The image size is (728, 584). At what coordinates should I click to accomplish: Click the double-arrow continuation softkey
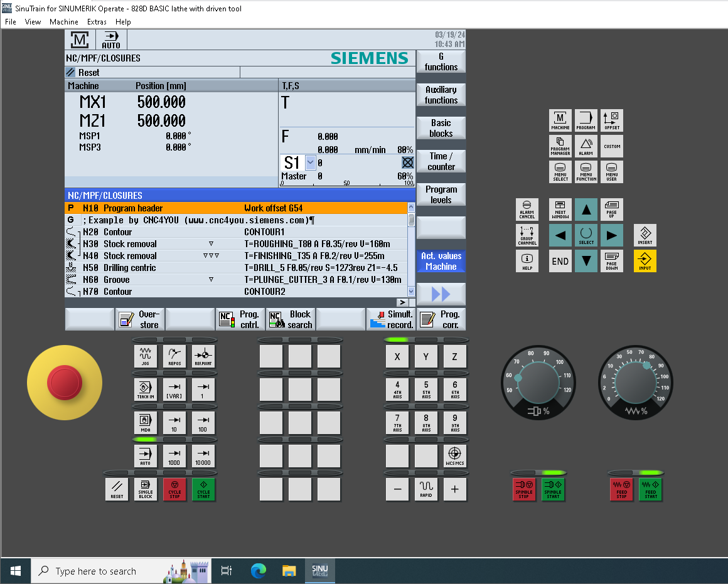tap(441, 294)
